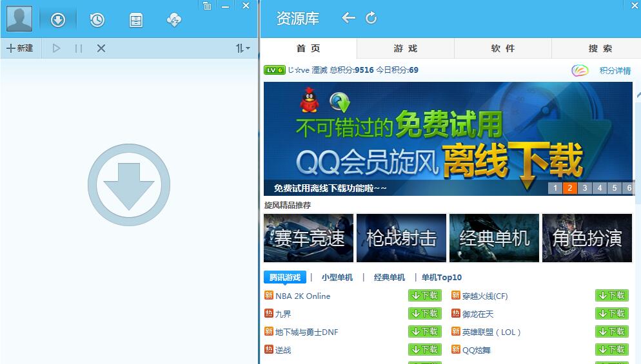
Task: Select the 腾讯游戏 sub-tab
Action: point(285,278)
